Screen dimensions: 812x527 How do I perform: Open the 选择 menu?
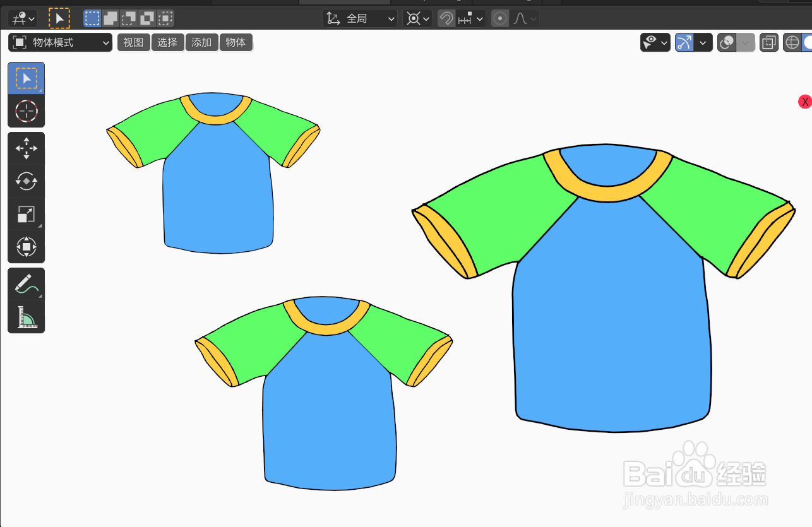point(167,42)
